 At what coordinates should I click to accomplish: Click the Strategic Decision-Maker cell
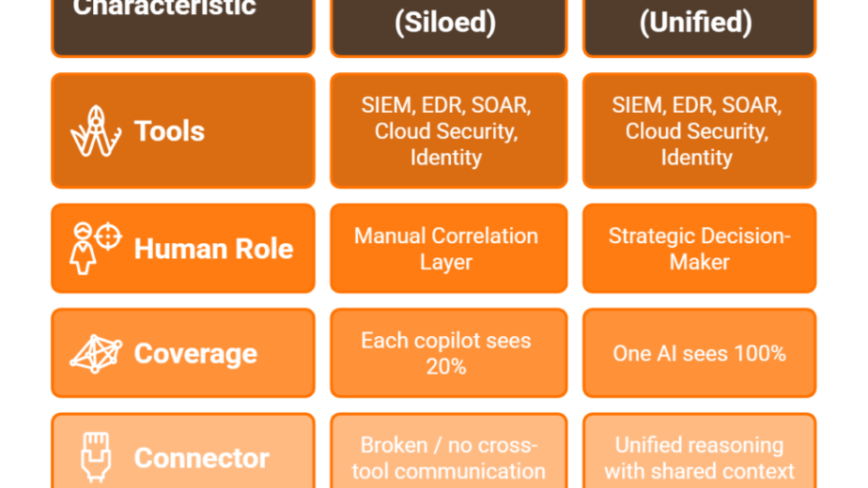[x=699, y=249]
